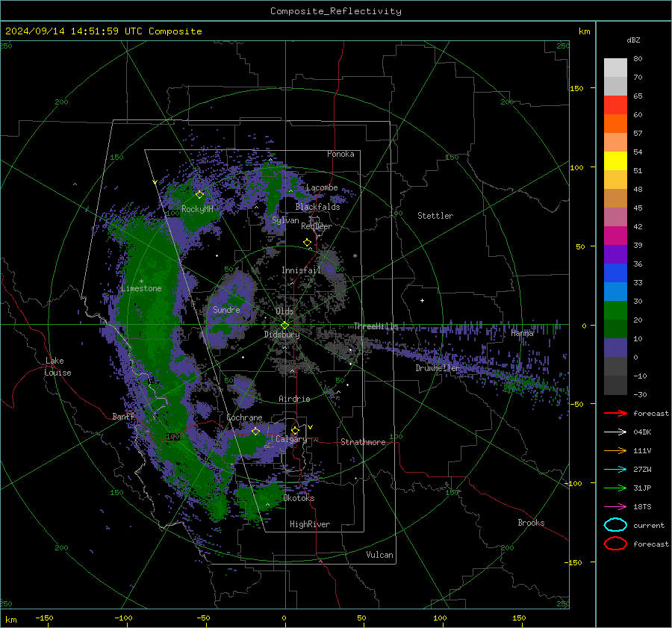Click the red forecast arrow in legend
Image resolution: width=672 pixels, height=628 pixels.
click(615, 413)
